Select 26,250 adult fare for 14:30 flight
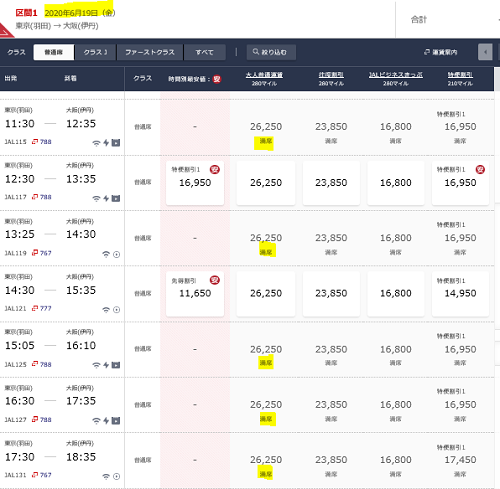500x489 pixels. [266, 293]
